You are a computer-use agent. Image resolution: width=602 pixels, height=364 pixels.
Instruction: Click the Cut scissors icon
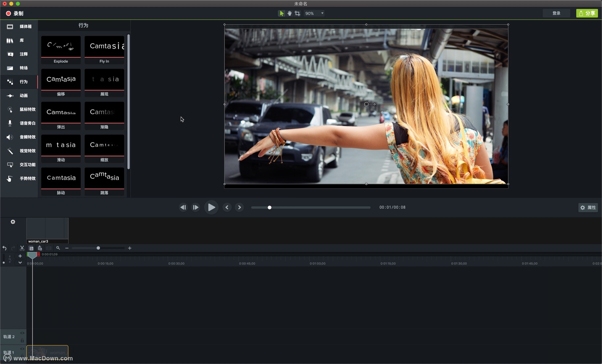22,248
